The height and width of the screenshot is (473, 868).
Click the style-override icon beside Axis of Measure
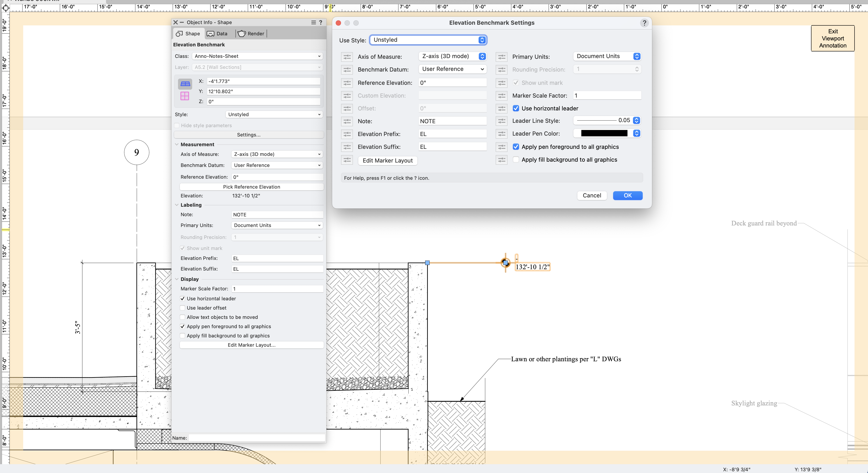tap(347, 57)
